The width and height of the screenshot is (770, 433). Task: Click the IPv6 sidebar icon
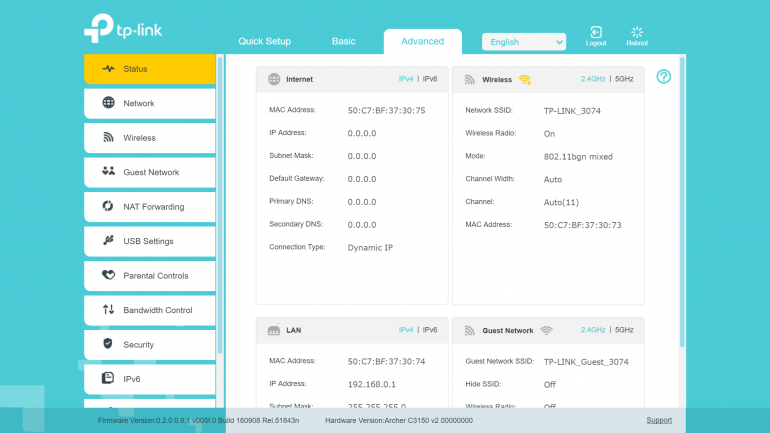108,378
